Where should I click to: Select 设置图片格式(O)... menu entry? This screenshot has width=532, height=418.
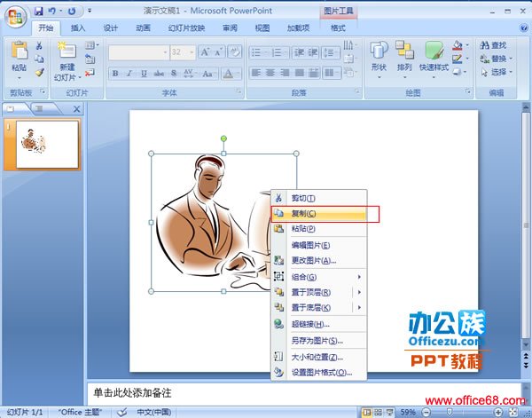(x=319, y=373)
